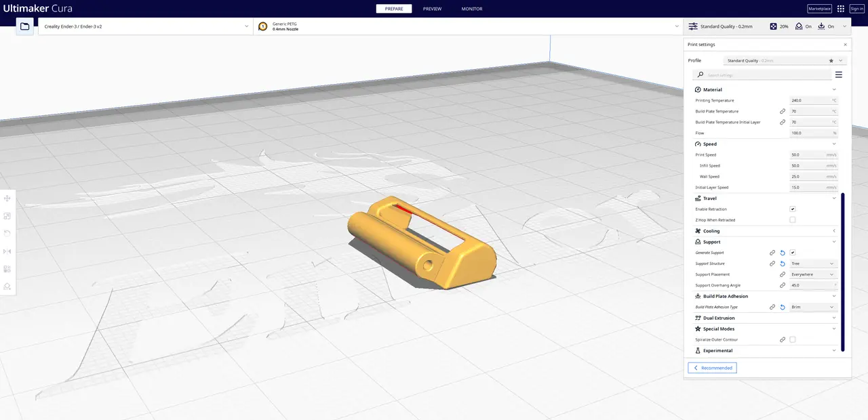Select the PREPARE stage tab
The image size is (868, 420).
pyautogui.click(x=394, y=9)
